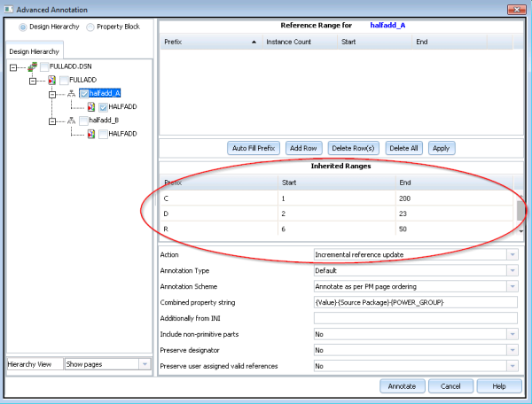Viewport: 532px width, 404px height.
Task: Click the HALFADD page icon under halfadd_B
Action: pos(90,133)
